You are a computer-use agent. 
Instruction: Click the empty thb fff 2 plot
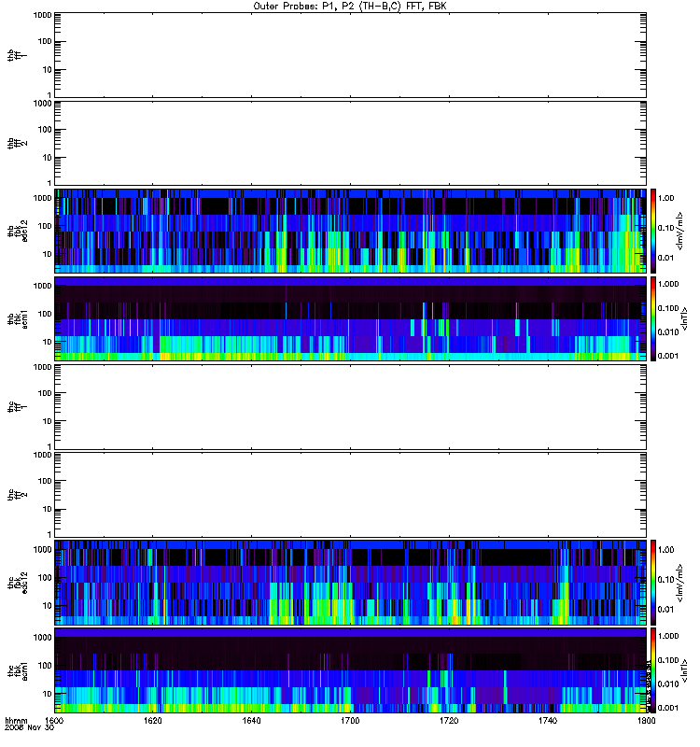[350, 143]
